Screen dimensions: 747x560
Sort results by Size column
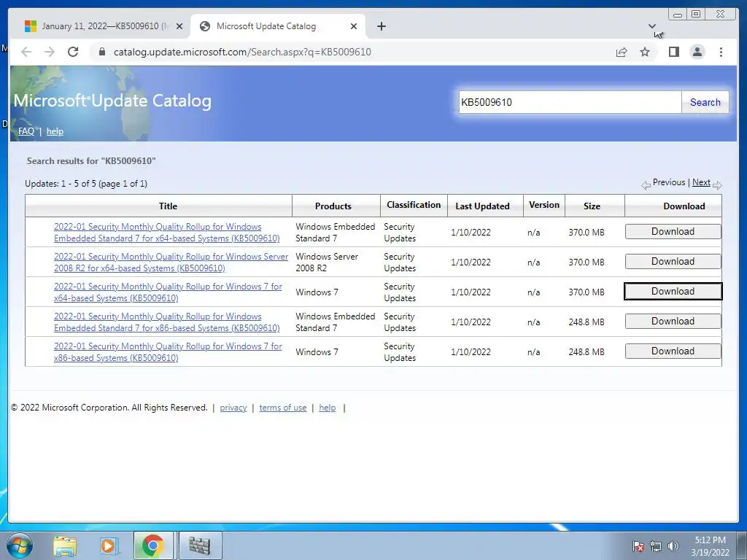(592, 206)
